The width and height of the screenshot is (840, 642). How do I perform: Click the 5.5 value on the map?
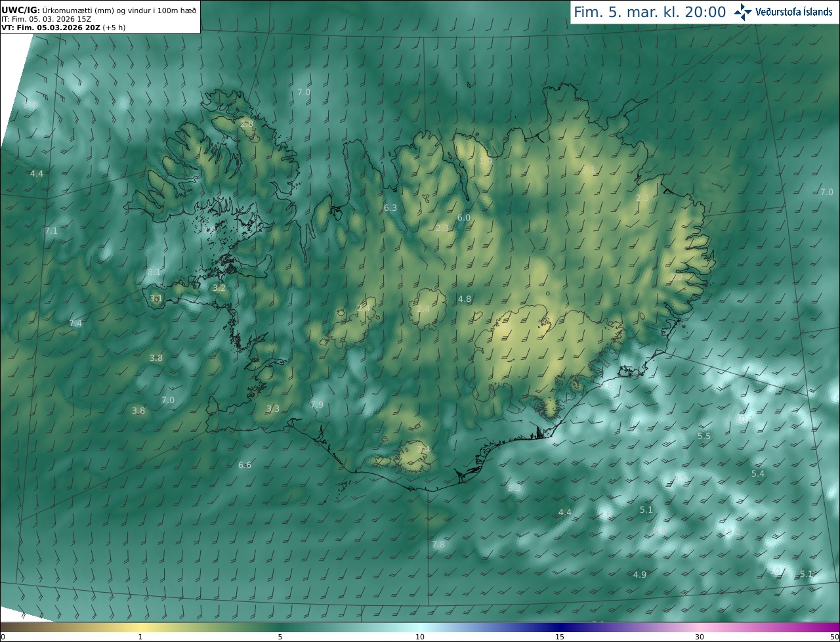point(704,437)
